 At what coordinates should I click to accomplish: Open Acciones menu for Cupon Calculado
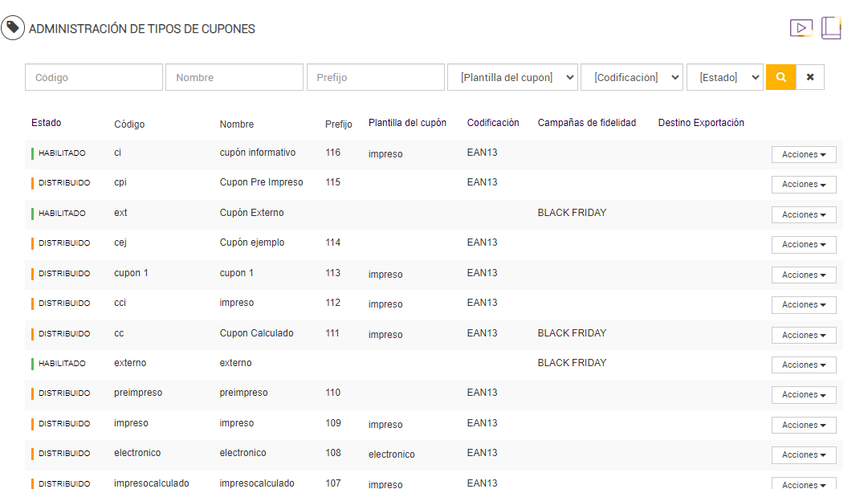pos(804,335)
